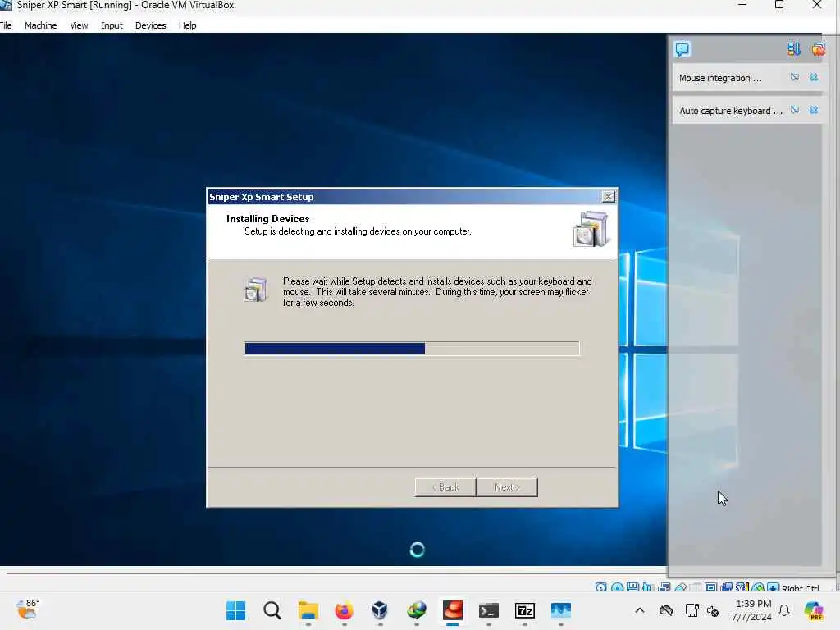
Task: Open the clock showing 1:39 PM
Action: [x=752, y=610]
